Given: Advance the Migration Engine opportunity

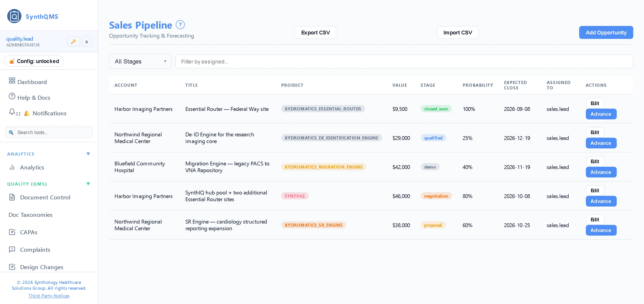Looking at the screenshot, I should coord(601,172).
